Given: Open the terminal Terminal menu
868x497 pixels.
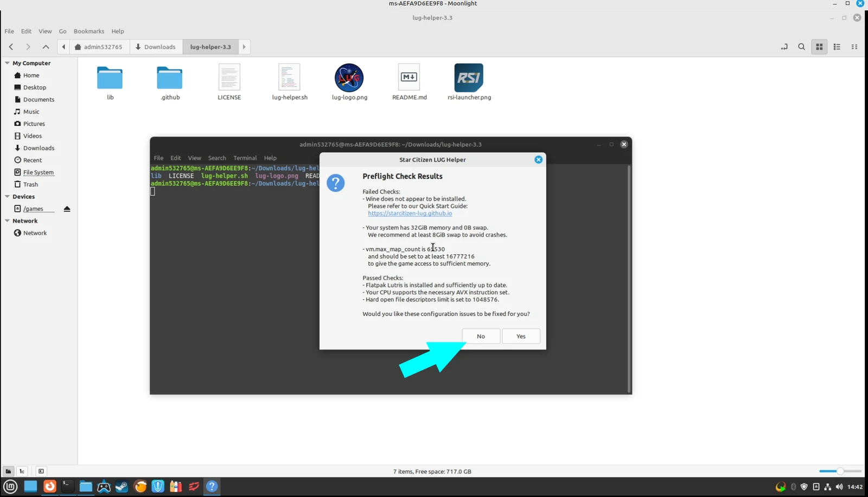Looking at the screenshot, I should pyautogui.click(x=245, y=158).
